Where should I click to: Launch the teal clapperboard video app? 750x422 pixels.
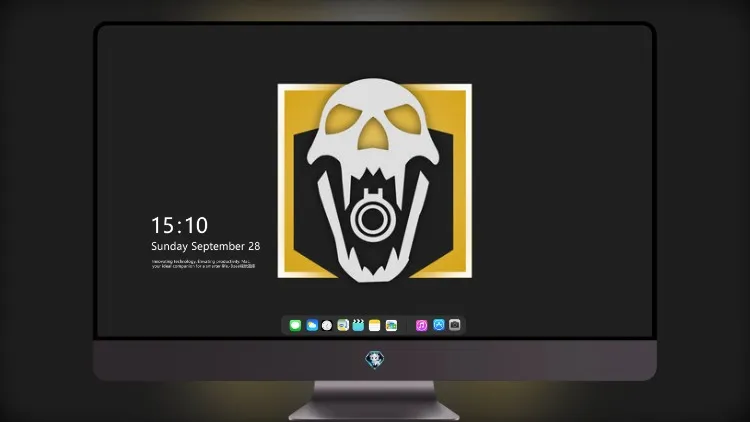pyautogui.click(x=358, y=325)
